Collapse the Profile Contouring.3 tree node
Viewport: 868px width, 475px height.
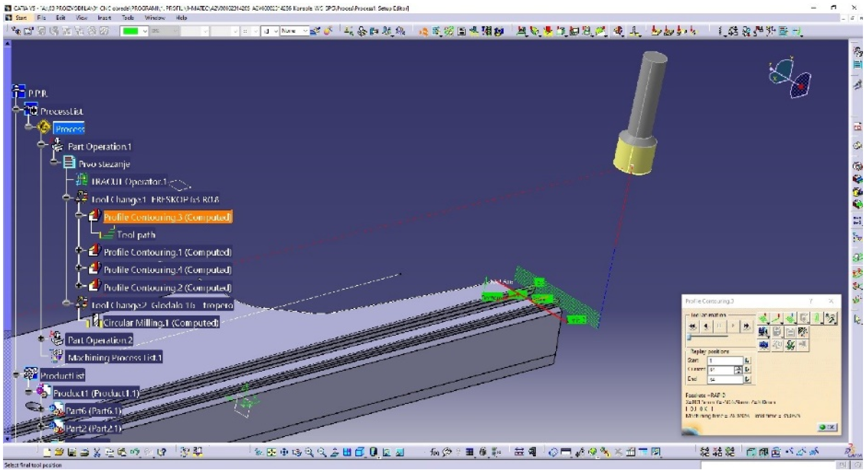click(79, 215)
